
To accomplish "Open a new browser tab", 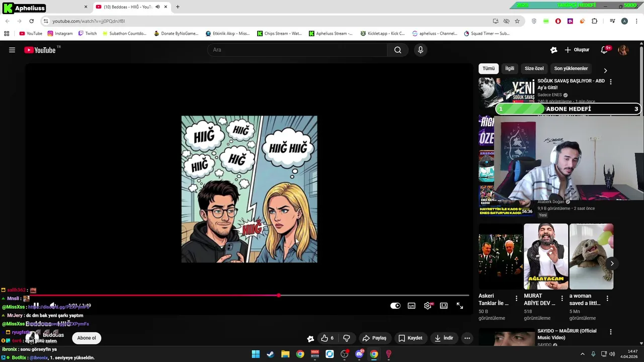I will 178,7.
